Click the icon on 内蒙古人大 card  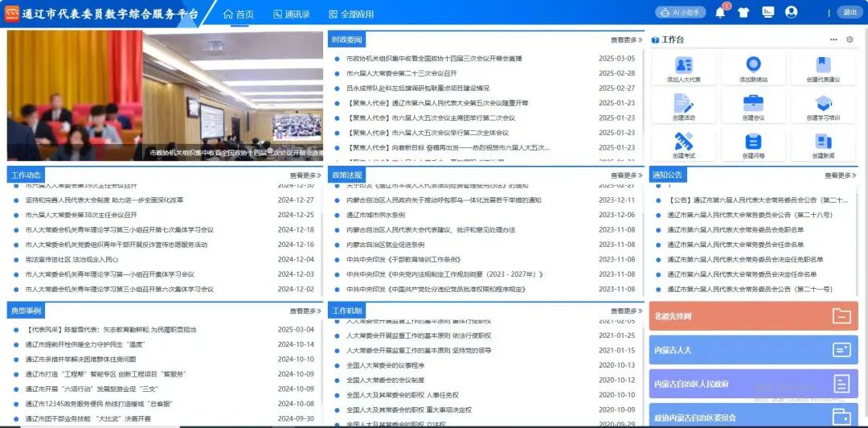coord(841,350)
